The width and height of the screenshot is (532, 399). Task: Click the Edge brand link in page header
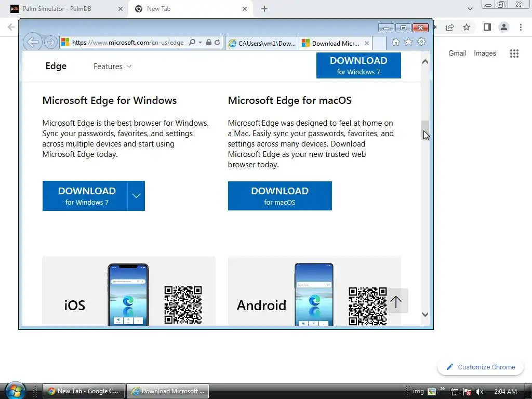56,66
